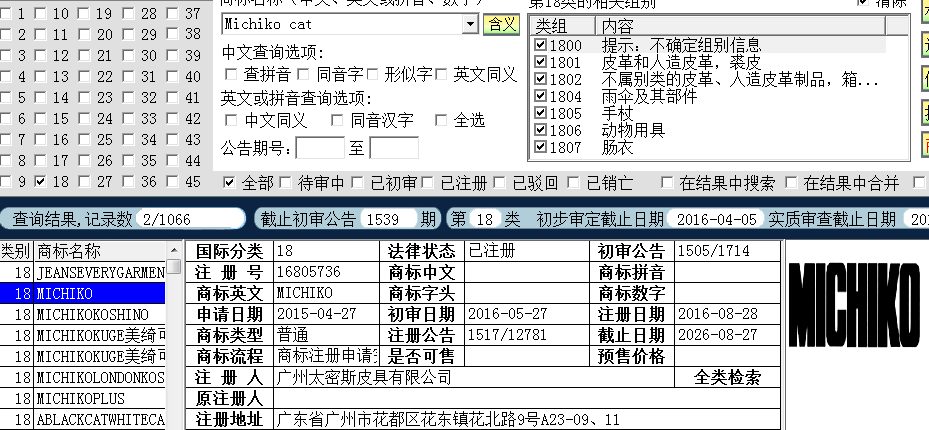
Task: Click the MICHIKO trademark image
Action: pyautogui.click(x=854, y=305)
